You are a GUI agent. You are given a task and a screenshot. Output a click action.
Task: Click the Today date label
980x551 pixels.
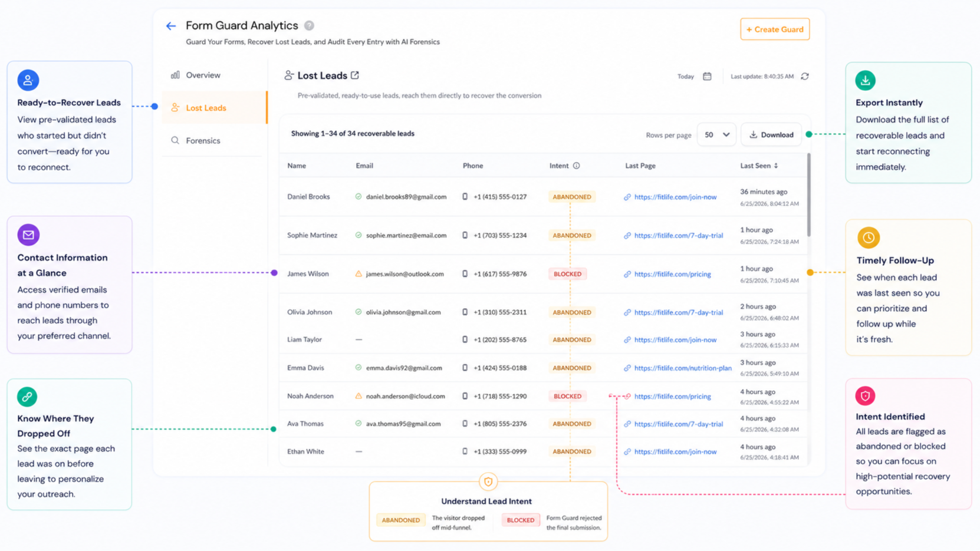pyautogui.click(x=685, y=77)
